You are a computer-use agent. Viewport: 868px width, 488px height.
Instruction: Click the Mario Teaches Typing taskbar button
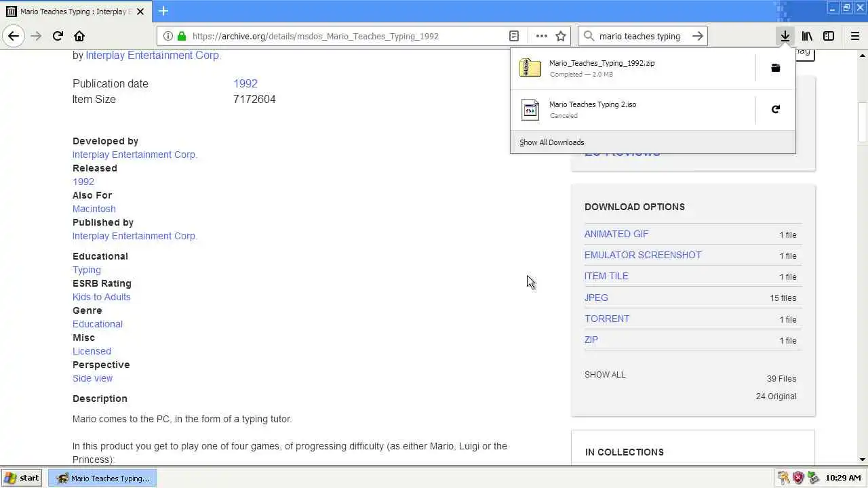tap(102, 478)
